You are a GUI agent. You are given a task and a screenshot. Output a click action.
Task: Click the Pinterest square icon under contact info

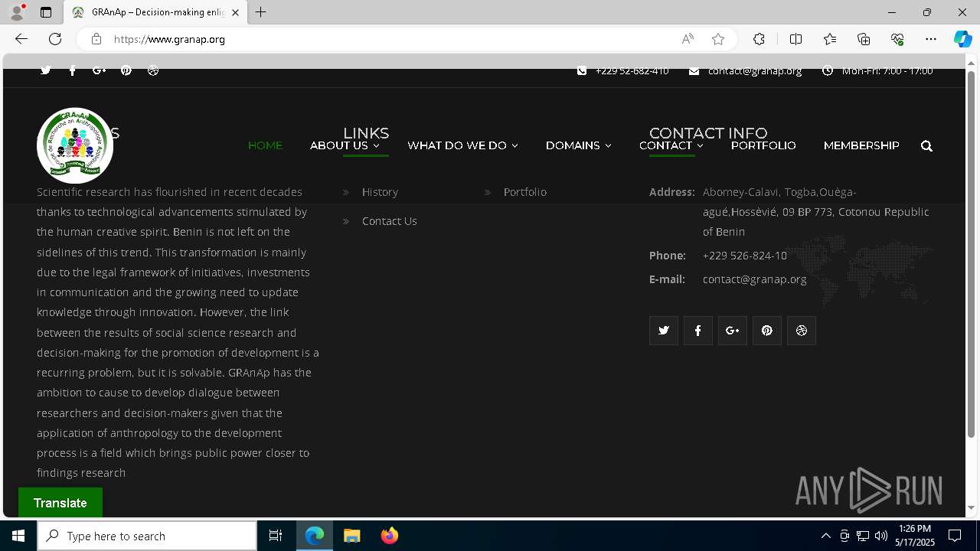point(767,331)
